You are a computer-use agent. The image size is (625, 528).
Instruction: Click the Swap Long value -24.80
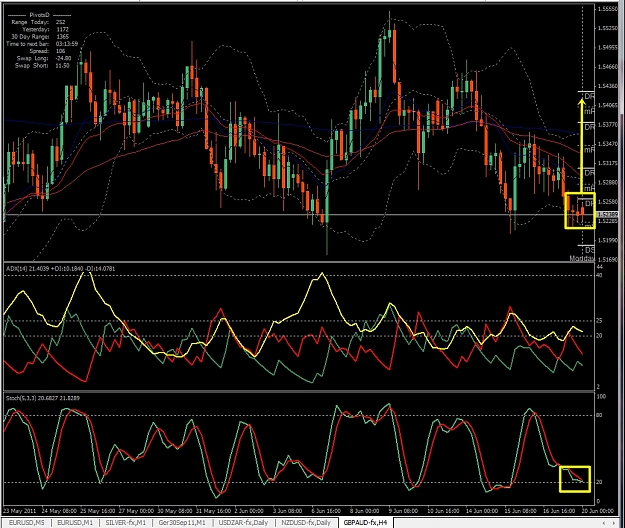pos(63,58)
